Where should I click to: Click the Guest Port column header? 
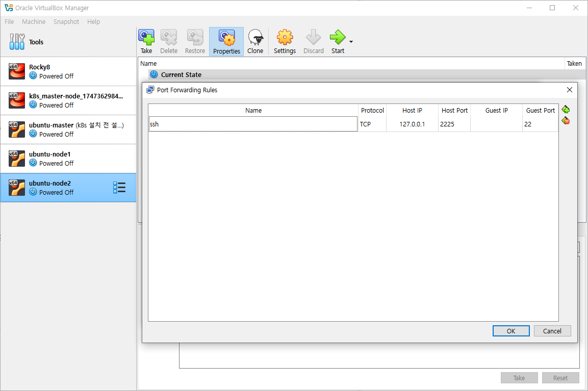[x=541, y=111]
